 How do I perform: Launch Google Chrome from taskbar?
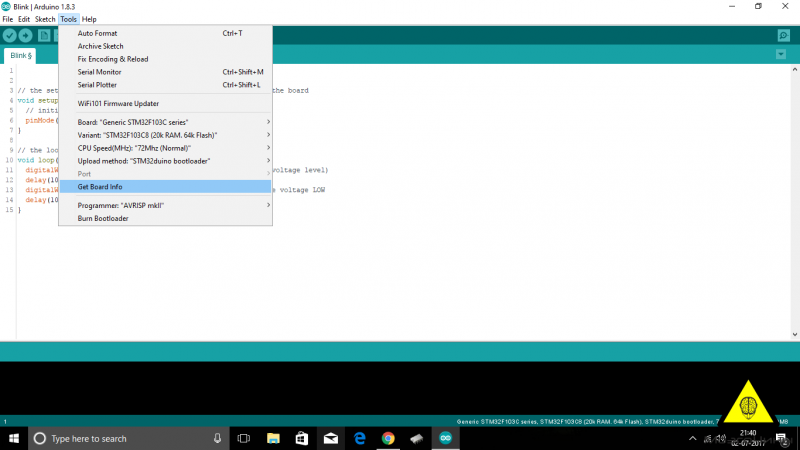click(388, 438)
